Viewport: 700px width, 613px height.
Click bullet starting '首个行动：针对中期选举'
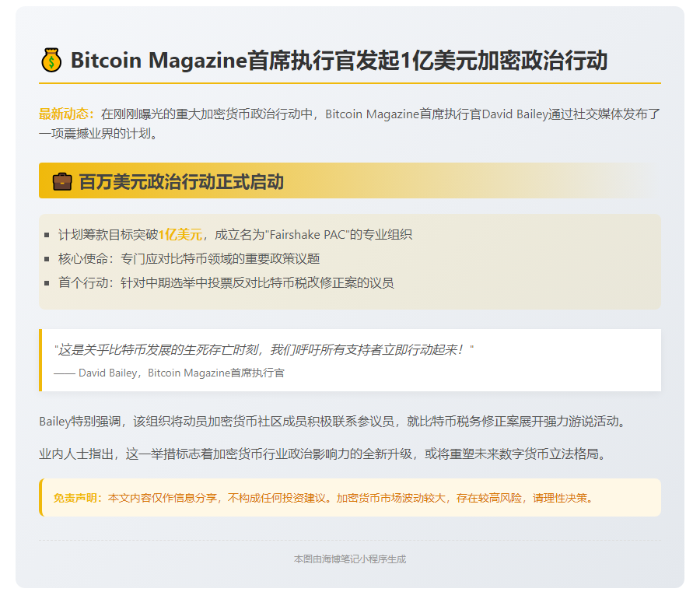(x=226, y=283)
